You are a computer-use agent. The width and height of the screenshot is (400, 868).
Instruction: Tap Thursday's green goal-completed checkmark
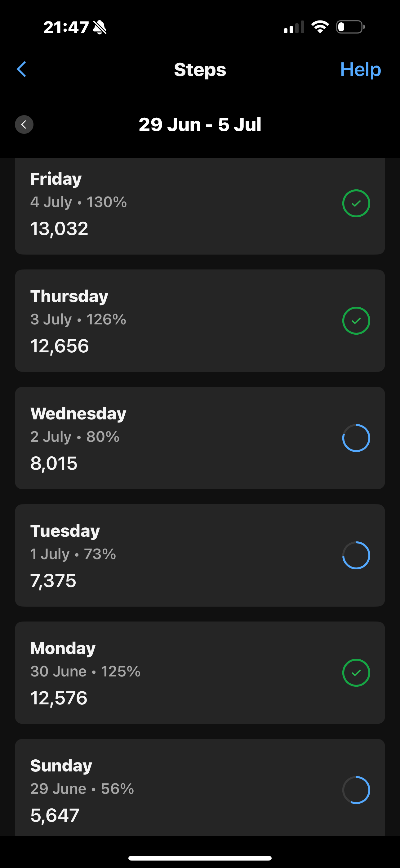(x=356, y=320)
